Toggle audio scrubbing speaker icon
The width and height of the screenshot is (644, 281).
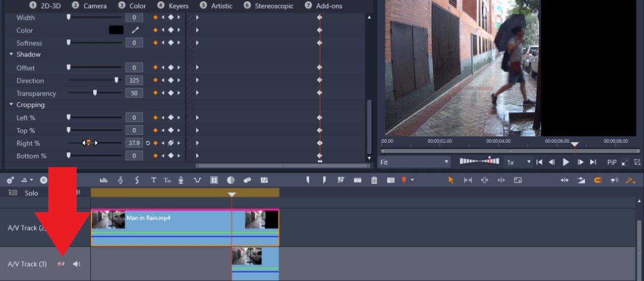click(x=614, y=180)
